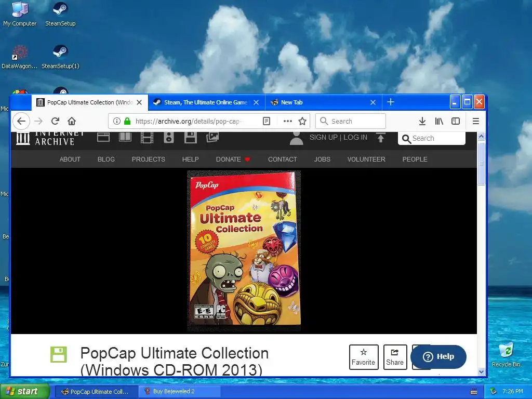
Task: Open Internet Archive video film icon
Action: click(x=147, y=137)
